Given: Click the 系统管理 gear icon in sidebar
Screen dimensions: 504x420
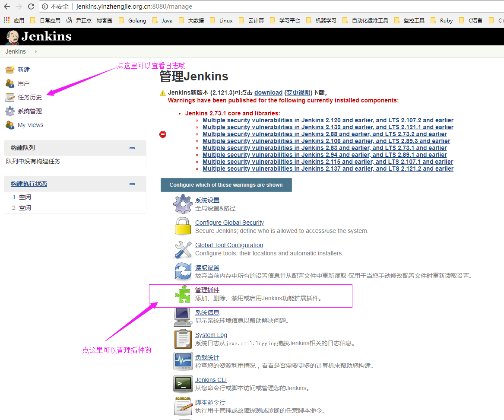Looking at the screenshot, I should [10, 111].
